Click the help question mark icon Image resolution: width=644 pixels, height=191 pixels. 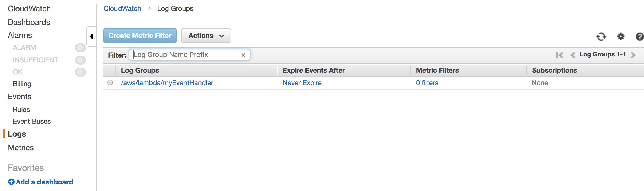[640, 37]
